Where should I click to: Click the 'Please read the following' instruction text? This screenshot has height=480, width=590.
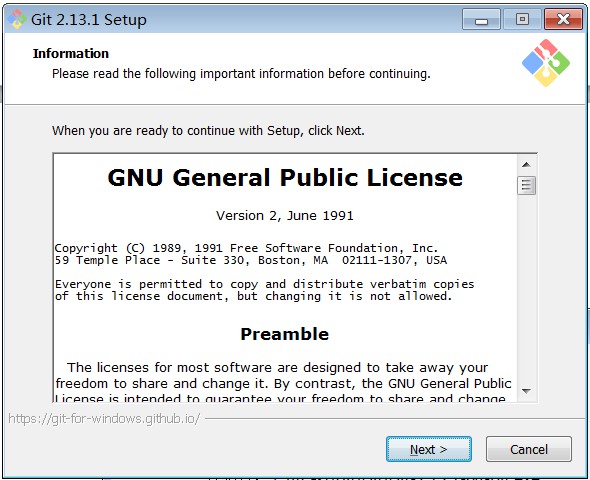241,73
